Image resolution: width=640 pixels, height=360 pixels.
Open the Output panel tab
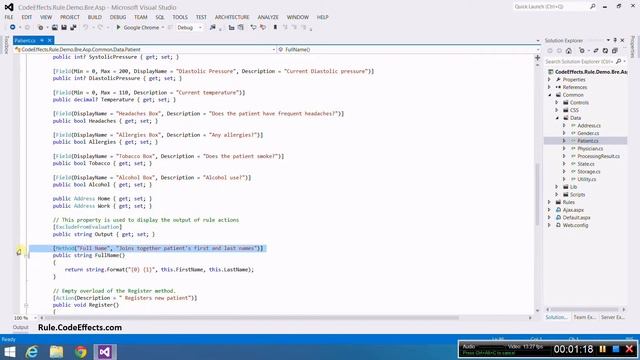(20, 327)
